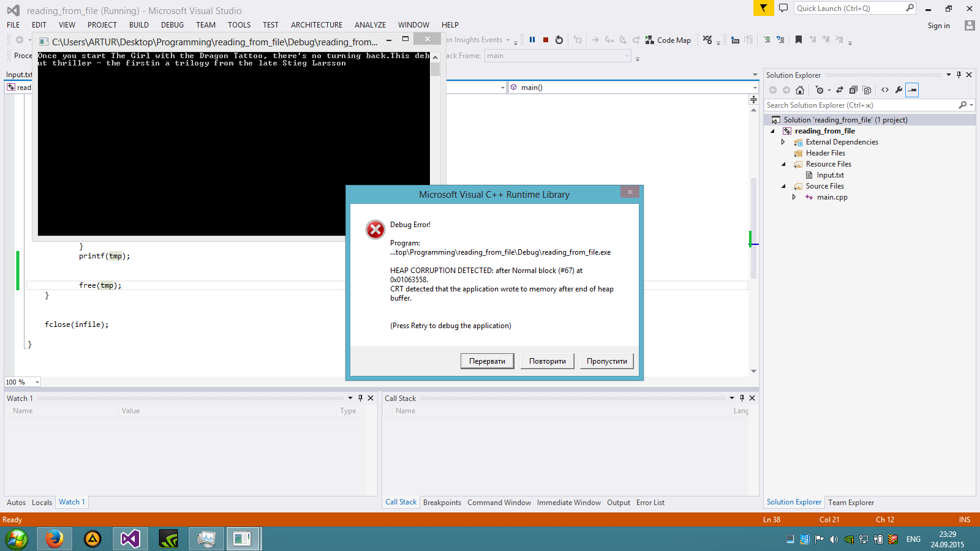
Task: Click the Повторити (Retry) button
Action: 547,361
